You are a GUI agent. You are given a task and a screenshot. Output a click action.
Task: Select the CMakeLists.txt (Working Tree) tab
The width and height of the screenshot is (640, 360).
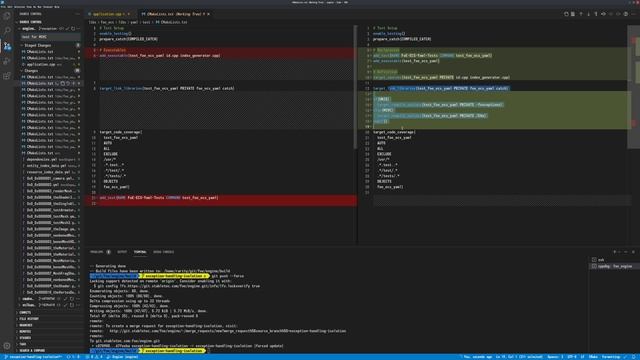(x=173, y=14)
